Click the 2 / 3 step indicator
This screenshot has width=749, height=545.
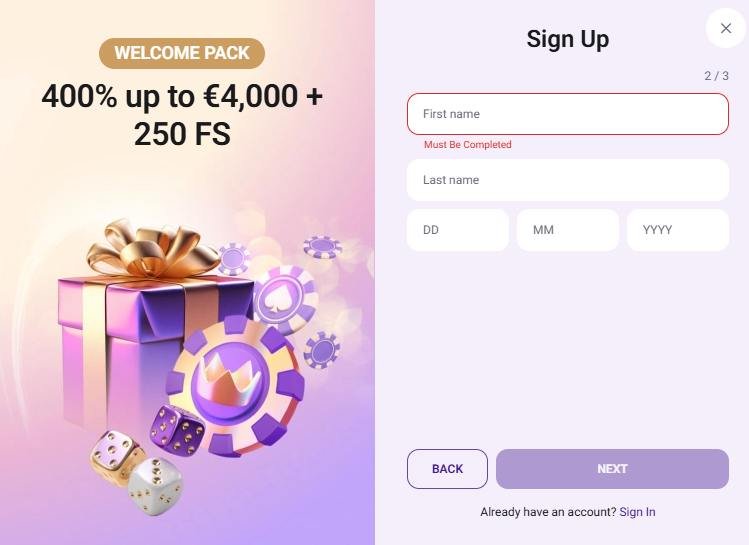point(717,76)
